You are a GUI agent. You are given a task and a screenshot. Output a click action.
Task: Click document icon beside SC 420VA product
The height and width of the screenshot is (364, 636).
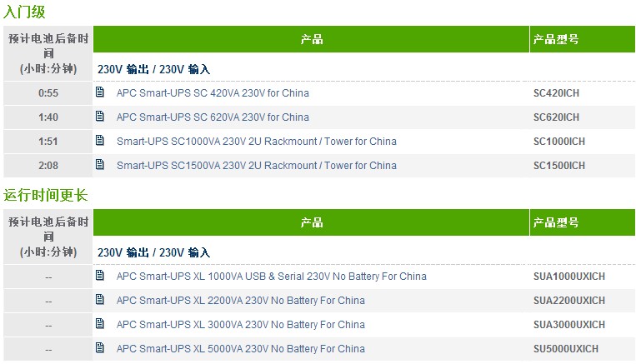(x=100, y=92)
